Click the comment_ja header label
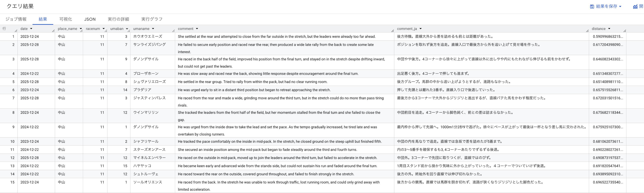 pos(407,29)
